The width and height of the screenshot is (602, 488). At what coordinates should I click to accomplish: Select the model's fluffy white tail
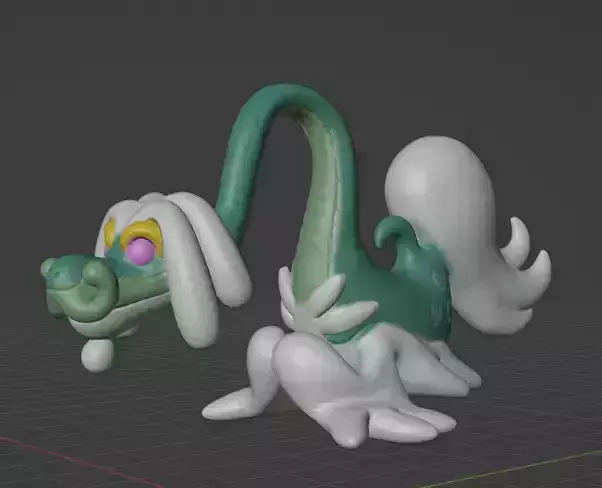click(x=468, y=234)
